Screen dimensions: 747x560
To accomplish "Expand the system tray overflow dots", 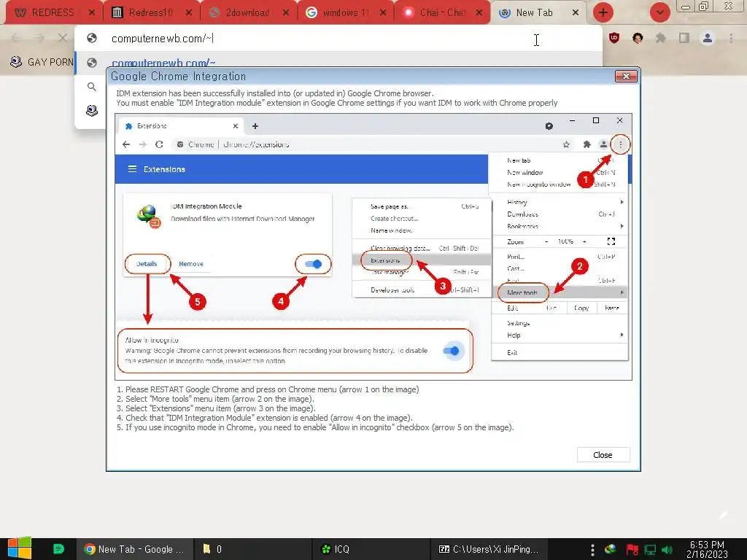I will 592,550.
